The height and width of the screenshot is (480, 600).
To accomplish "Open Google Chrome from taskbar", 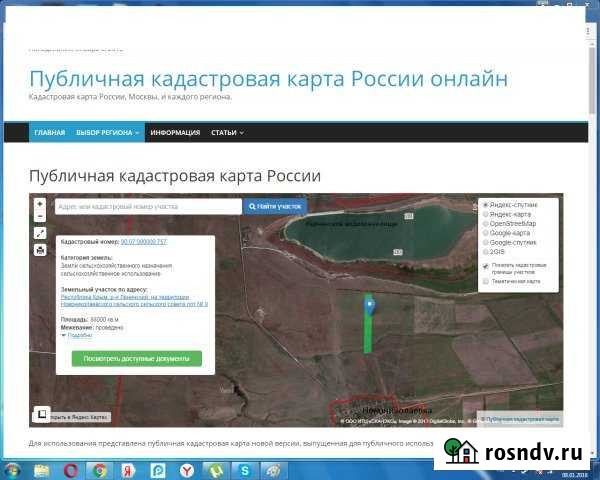I will coord(100,469).
